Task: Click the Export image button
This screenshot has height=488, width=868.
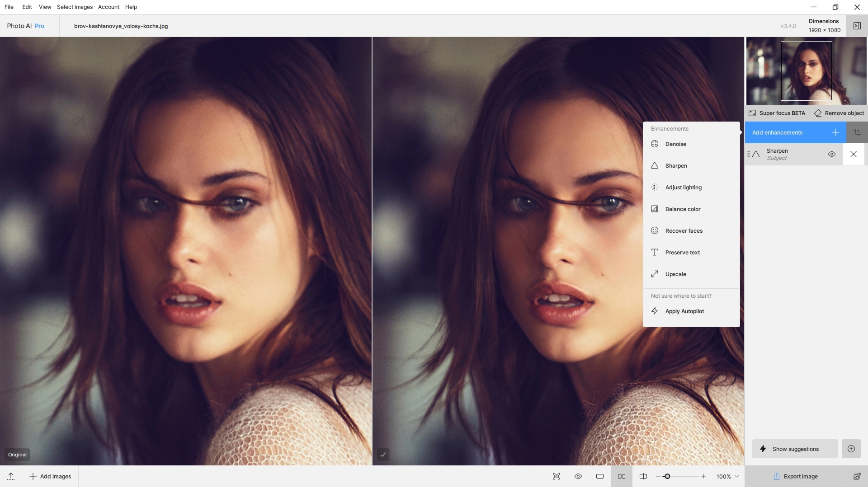Action: [x=795, y=476]
